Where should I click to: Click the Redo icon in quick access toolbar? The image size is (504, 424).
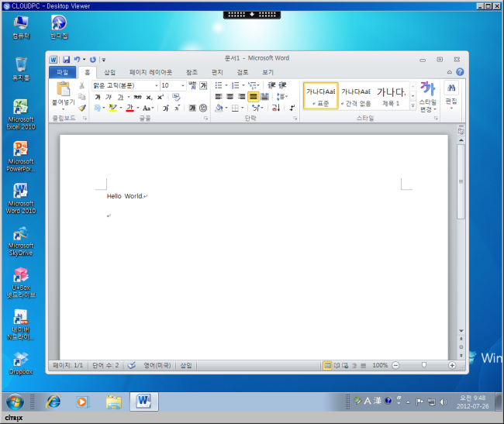pos(93,60)
